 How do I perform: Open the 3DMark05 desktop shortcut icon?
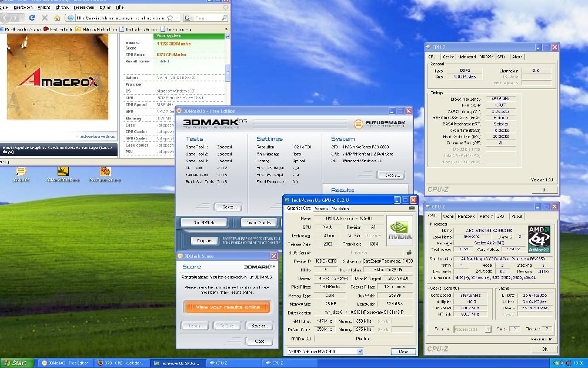coord(21,172)
